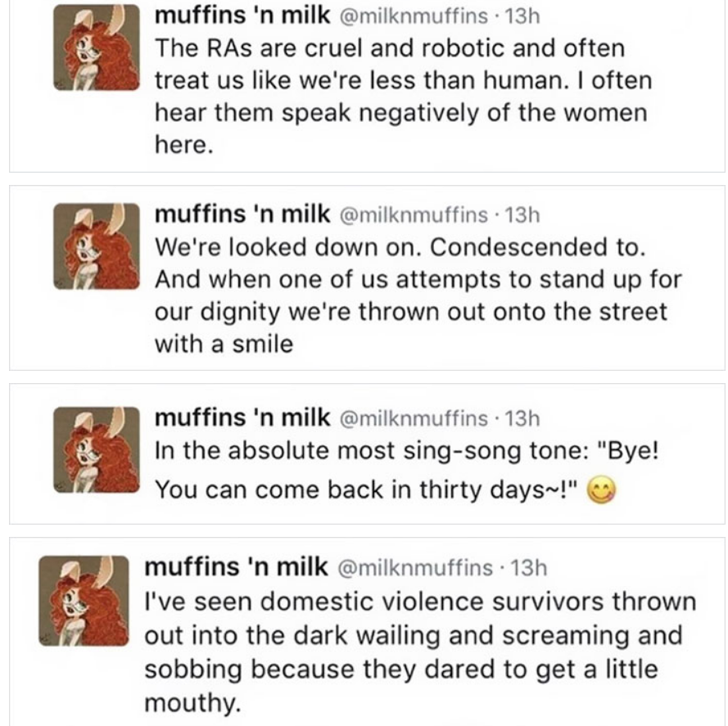Open the 13h timestamp on the cruel RAs tweet
Viewport: 728px width, 726px height.
point(523,16)
